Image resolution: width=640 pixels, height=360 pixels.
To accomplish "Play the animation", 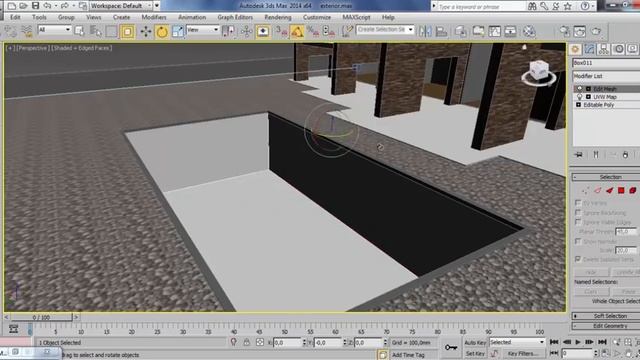I will pos(578,342).
